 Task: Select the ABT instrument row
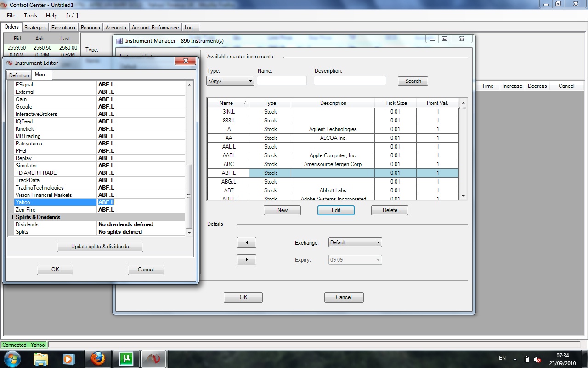pyautogui.click(x=333, y=190)
